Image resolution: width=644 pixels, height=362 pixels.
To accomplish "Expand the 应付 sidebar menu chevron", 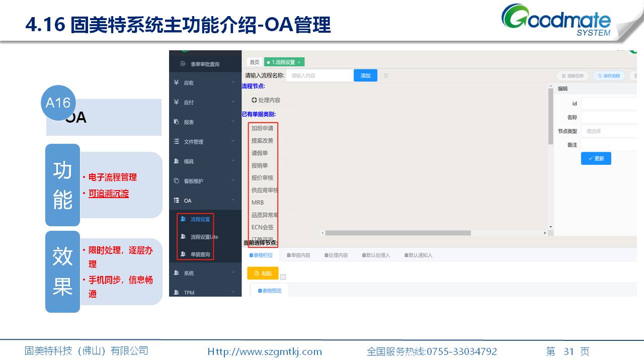I will click(233, 102).
